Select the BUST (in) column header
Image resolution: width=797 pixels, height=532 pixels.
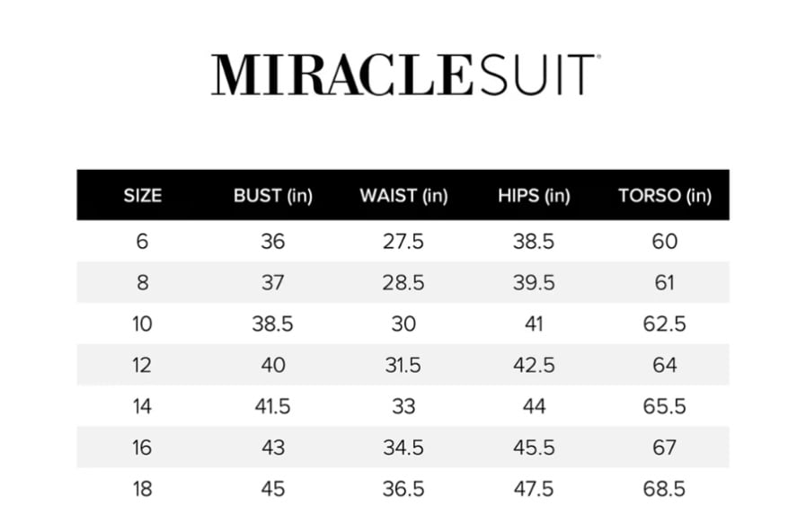[x=273, y=196]
